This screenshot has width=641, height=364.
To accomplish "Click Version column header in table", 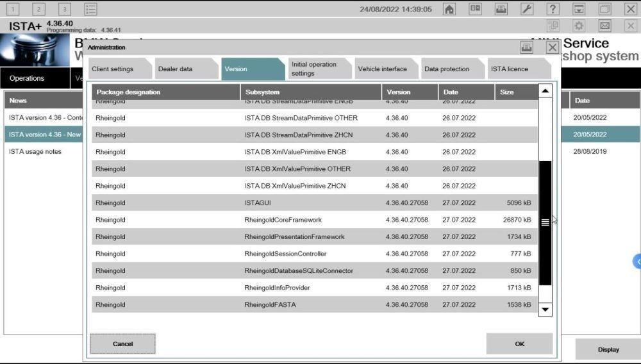I will 410,92.
